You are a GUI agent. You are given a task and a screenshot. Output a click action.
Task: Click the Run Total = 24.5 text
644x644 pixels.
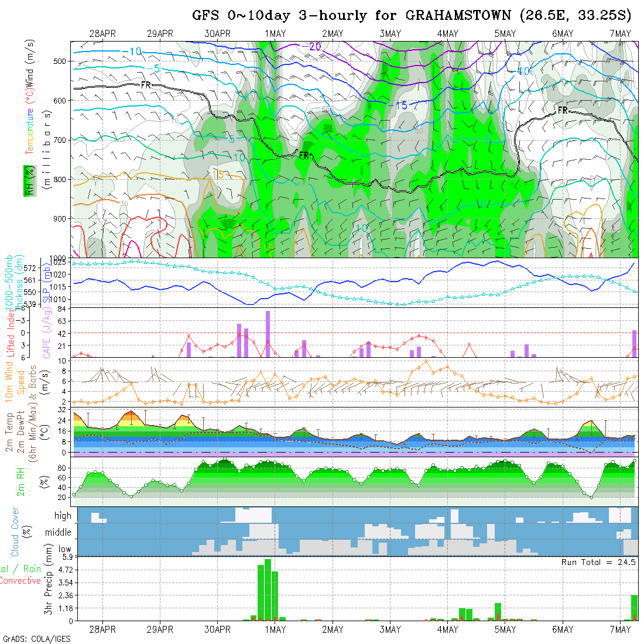click(598, 562)
